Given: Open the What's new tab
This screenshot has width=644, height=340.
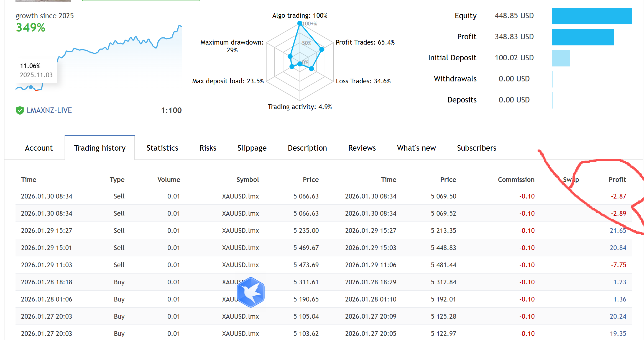Looking at the screenshot, I should coord(416,148).
